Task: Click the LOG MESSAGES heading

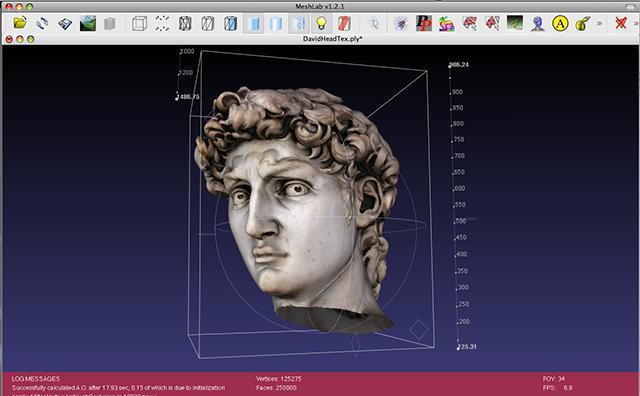Action: coord(36,378)
